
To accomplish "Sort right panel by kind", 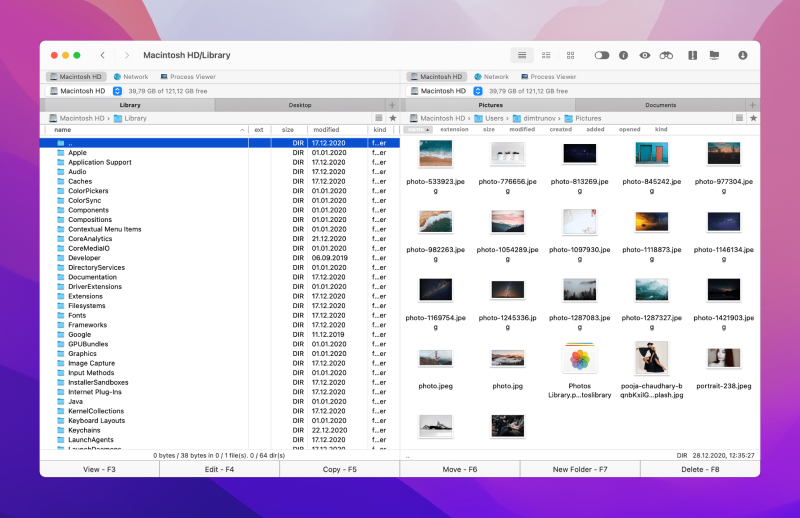I will click(x=661, y=130).
